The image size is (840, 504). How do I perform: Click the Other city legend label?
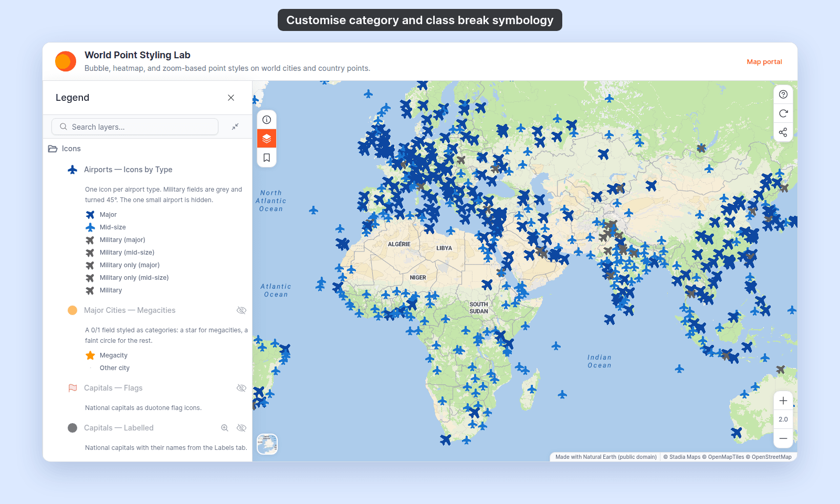point(114,368)
